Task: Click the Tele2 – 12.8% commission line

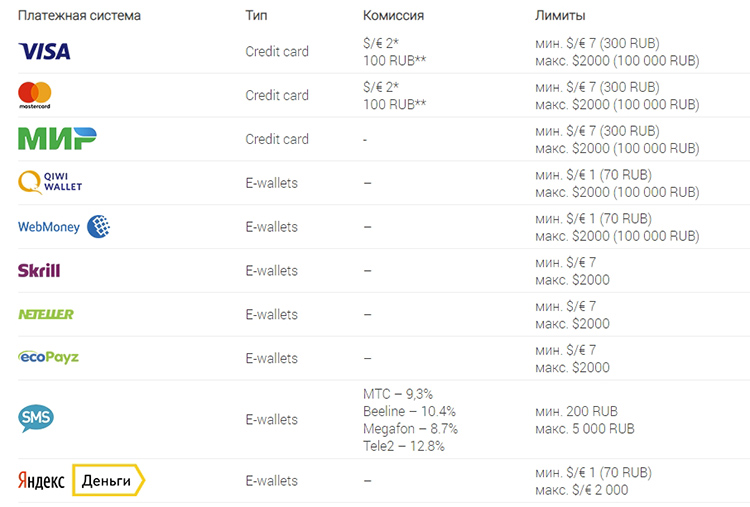Action: [404, 446]
